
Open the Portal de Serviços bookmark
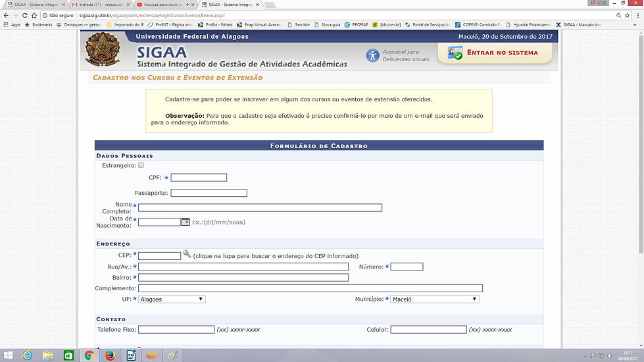pos(428,24)
